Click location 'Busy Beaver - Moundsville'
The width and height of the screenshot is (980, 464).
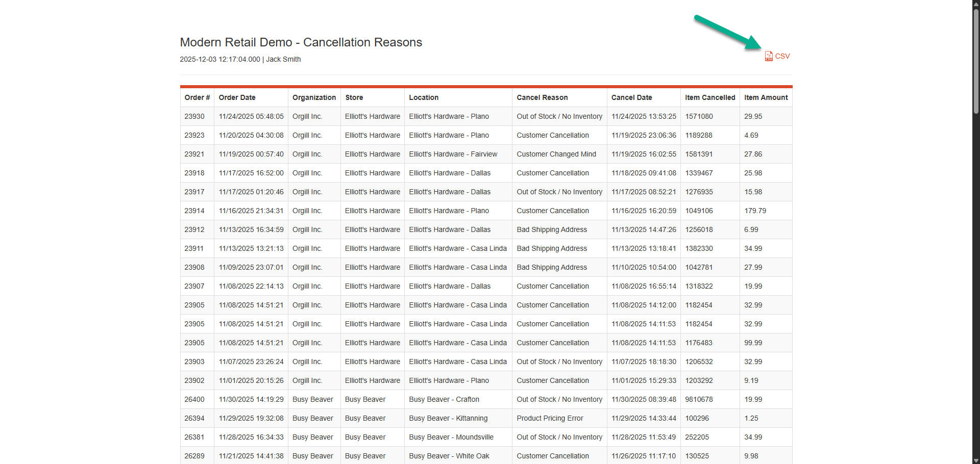click(x=451, y=437)
